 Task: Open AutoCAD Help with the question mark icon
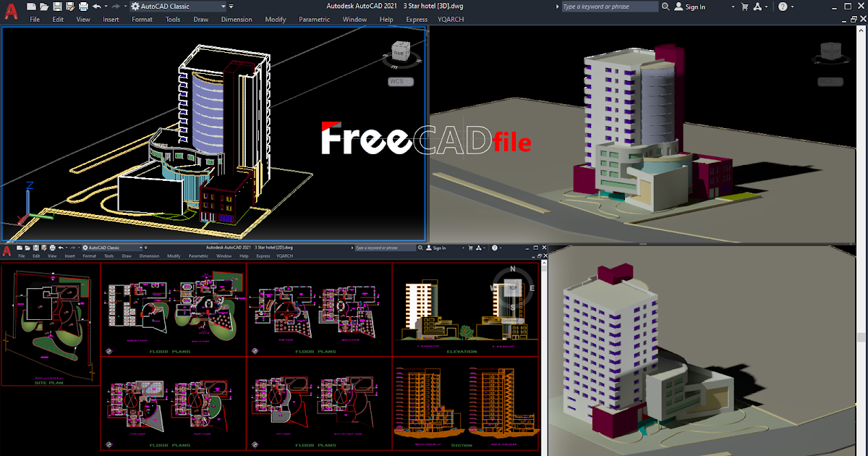tap(784, 6)
